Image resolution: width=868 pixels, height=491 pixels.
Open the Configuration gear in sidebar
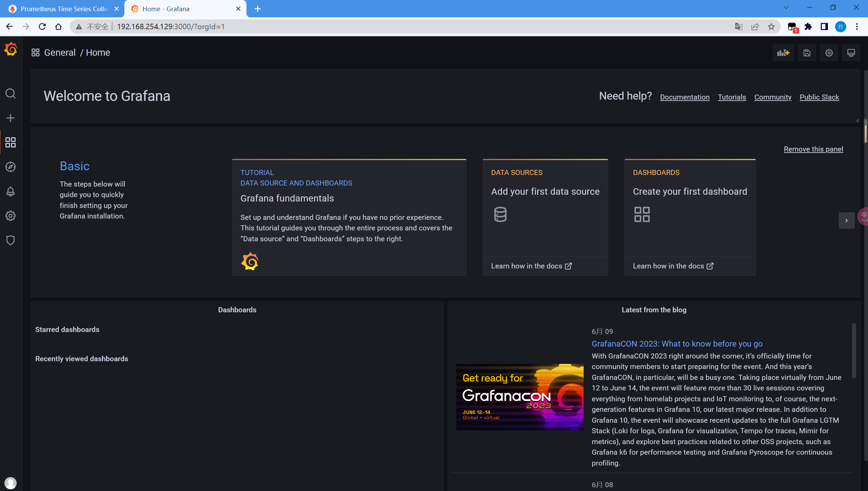(11, 216)
